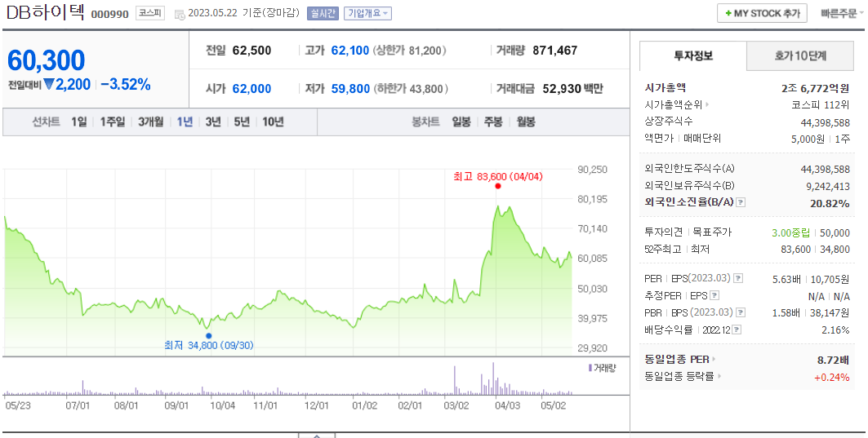
Task: Click the blue 최저 point on chart
Action: pyautogui.click(x=209, y=336)
